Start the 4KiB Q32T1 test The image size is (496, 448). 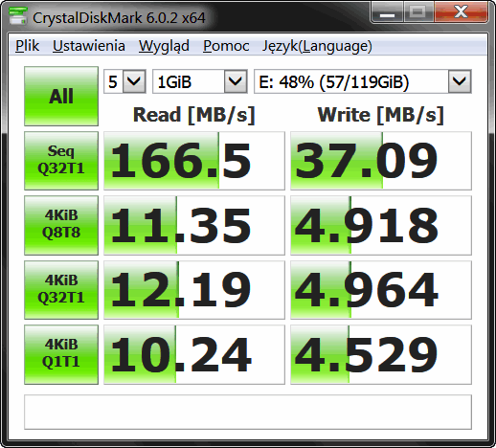click(61, 290)
